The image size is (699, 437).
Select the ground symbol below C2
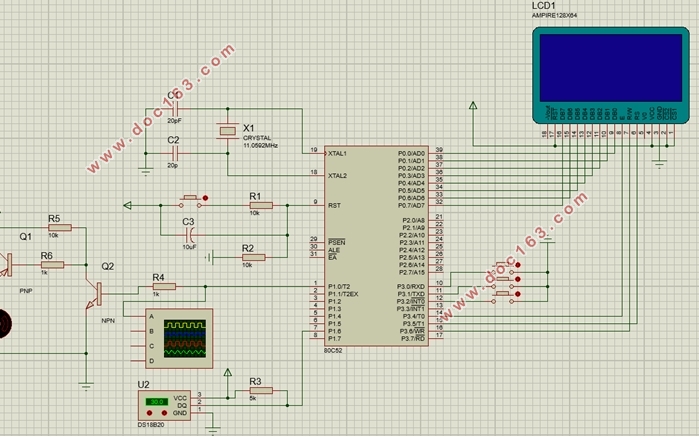(145, 172)
